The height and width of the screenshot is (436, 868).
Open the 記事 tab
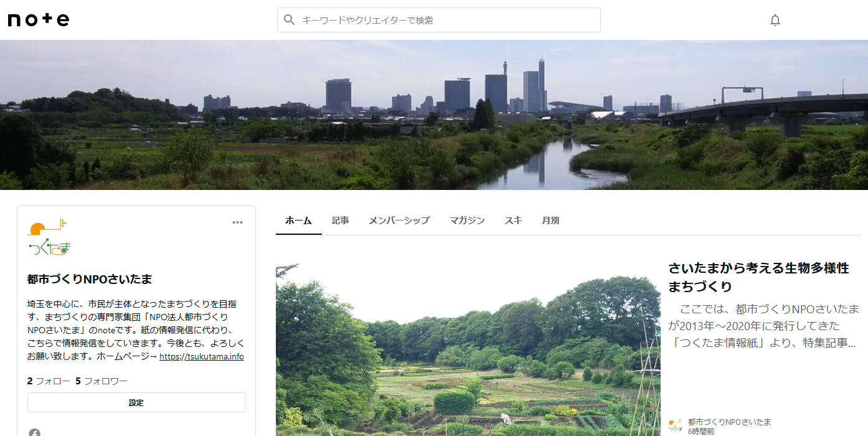pyautogui.click(x=340, y=220)
